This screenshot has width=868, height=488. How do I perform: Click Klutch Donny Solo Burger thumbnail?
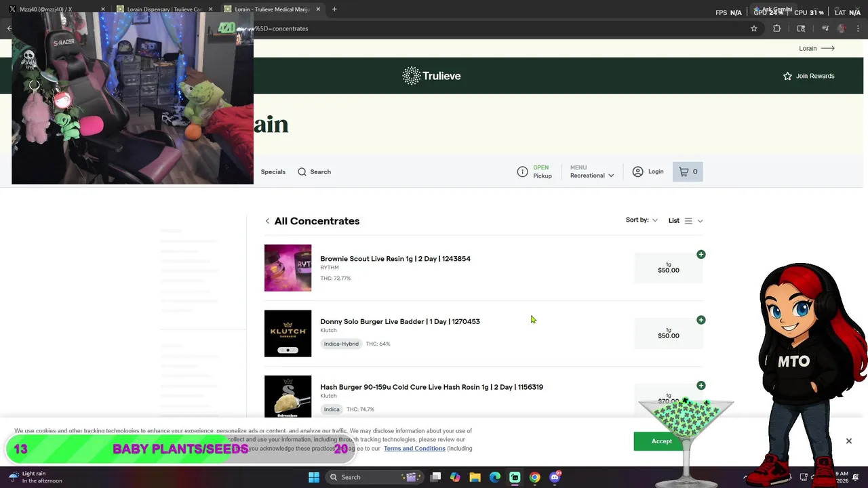tap(288, 333)
